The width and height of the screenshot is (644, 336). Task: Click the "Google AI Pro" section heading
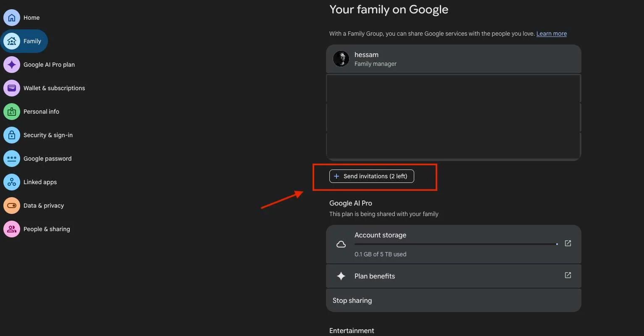click(351, 203)
